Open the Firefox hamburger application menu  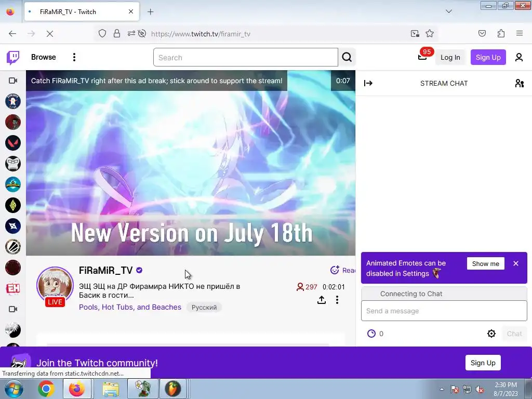pos(520,33)
